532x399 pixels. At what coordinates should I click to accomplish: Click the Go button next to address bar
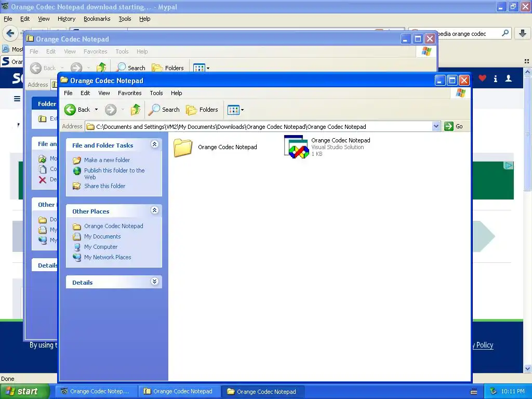tap(454, 126)
